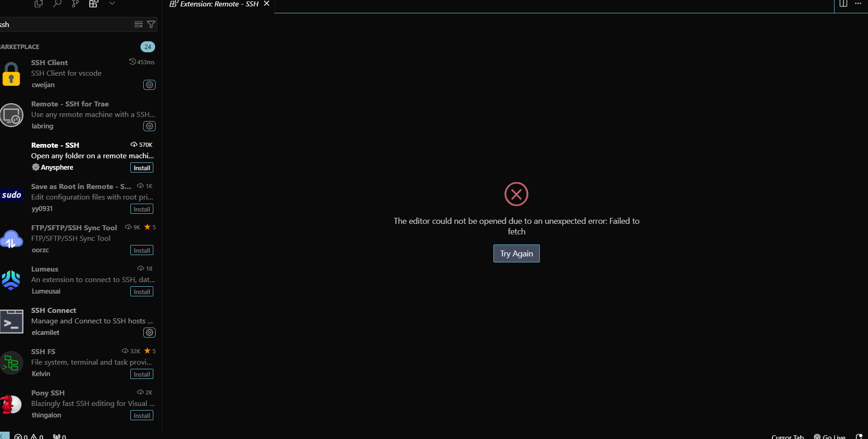Manage SSH Client extension via gear
Screen dimensions: 868x439
click(150, 85)
